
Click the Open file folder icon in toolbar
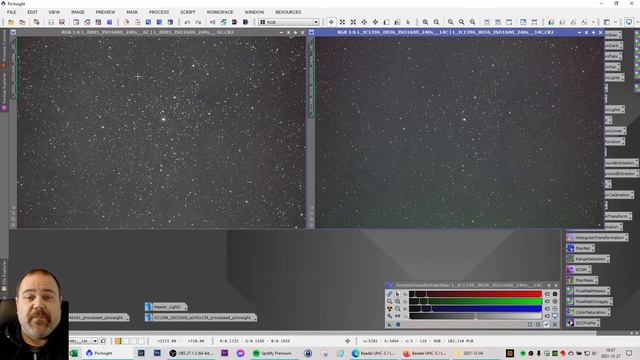(11, 22)
